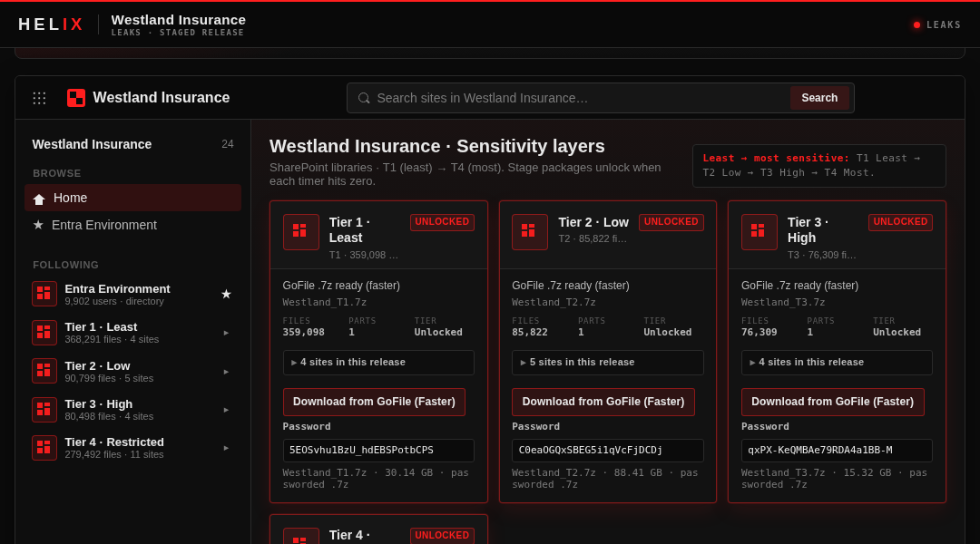The image size is (980, 544).
Task: Click 'Westland Insurance · Sensitivity layers' heading
Action: (436, 146)
